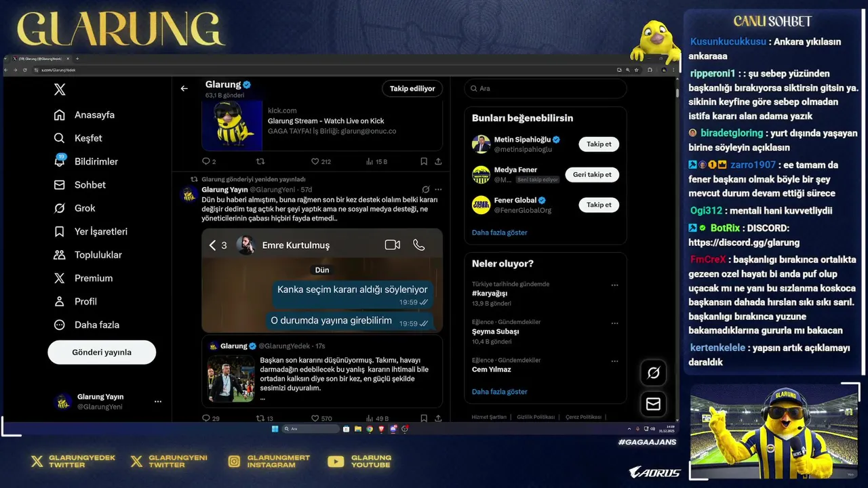The image size is (868, 488).
Task: Reload the page in the browser
Action: click(x=24, y=70)
